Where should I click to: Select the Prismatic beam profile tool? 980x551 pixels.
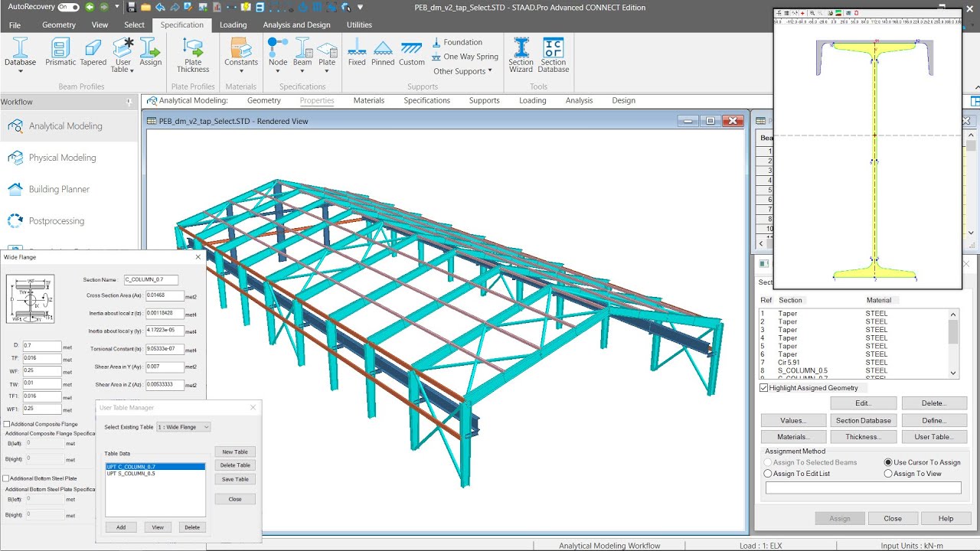(x=60, y=54)
